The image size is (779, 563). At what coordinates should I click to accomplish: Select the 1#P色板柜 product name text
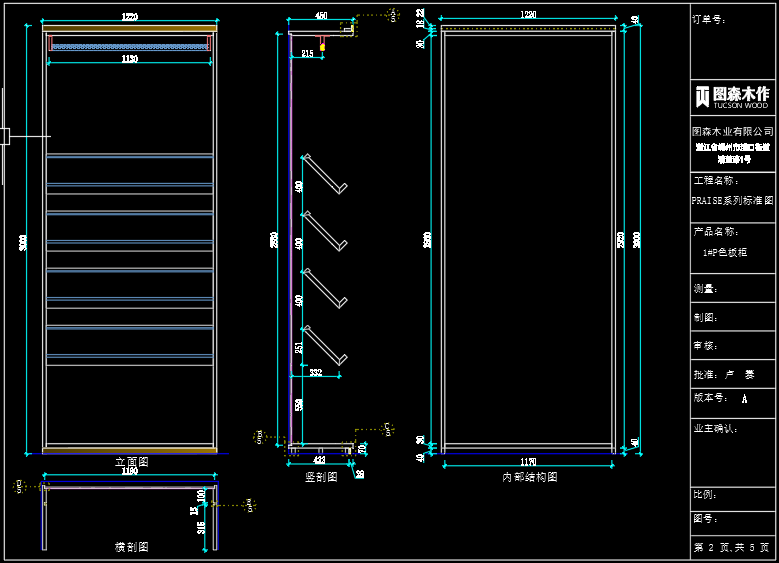725,252
